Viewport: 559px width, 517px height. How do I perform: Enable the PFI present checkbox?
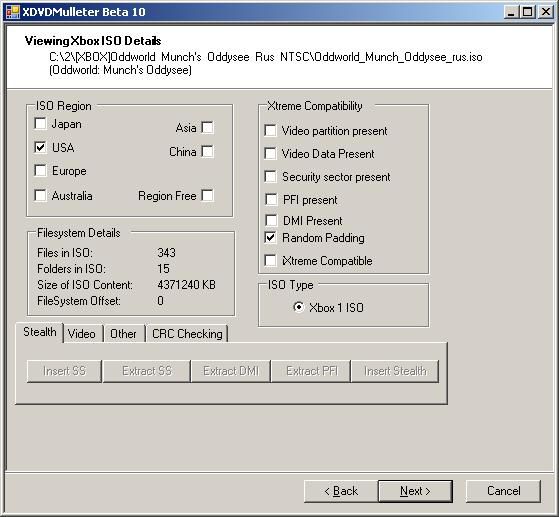[271, 199]
